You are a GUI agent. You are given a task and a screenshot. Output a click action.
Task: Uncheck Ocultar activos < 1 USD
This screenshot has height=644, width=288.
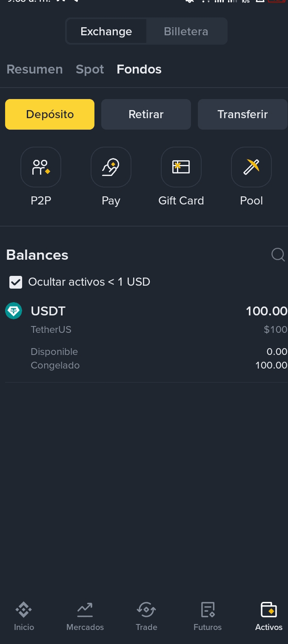pos(16,282)
